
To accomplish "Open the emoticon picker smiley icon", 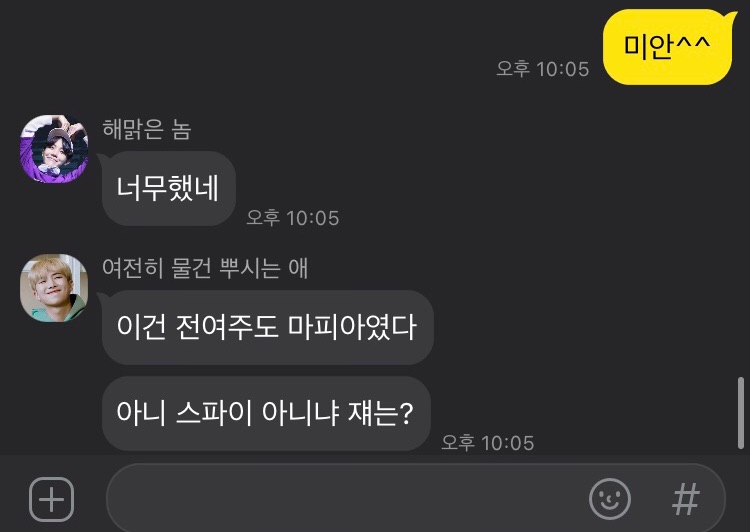I will click(x=609, y=499).
